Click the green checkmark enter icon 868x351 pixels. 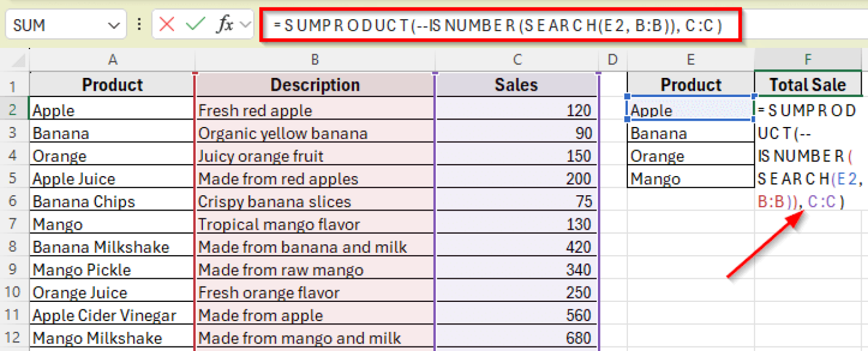click(195, 24)
